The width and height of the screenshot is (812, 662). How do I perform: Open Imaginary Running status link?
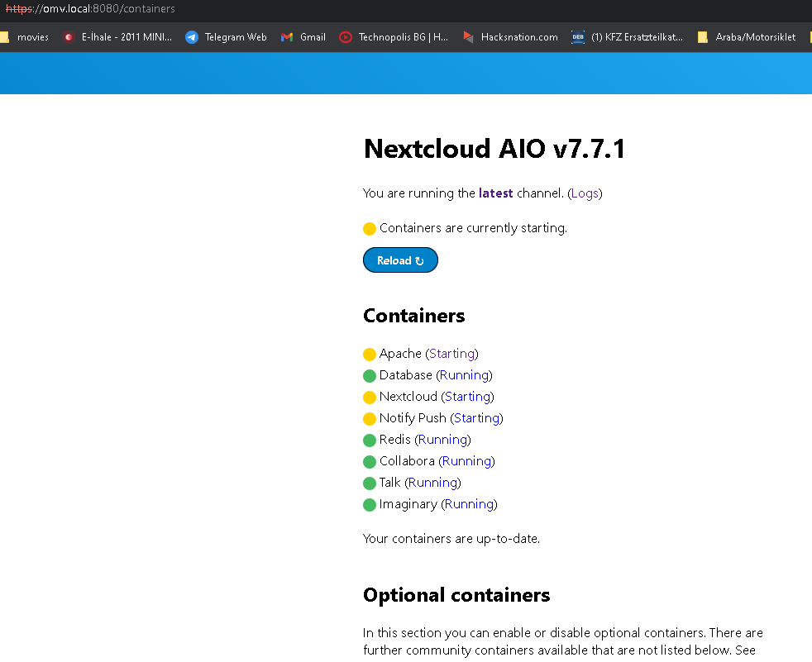click(x=469, y=504)
